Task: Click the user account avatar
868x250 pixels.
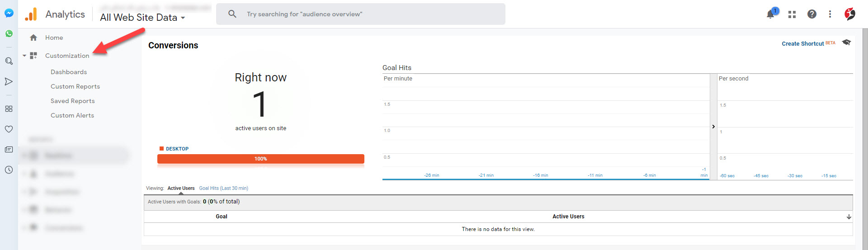Action: [x=849, y=14]
